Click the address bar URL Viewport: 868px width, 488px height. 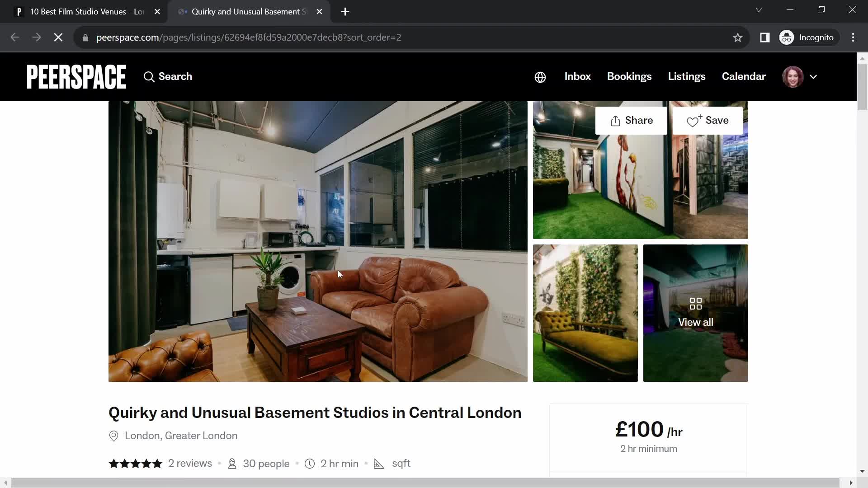point(249,38)
